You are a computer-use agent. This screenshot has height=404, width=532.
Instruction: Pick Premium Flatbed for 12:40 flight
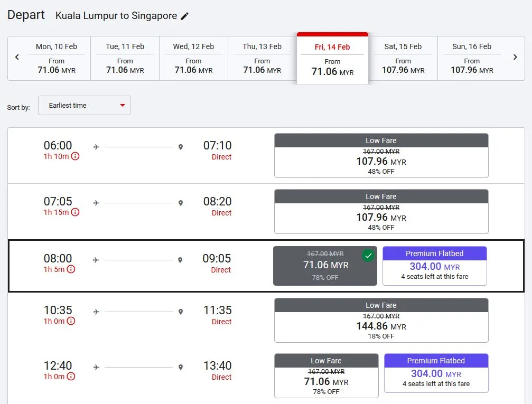coord(436,373)
